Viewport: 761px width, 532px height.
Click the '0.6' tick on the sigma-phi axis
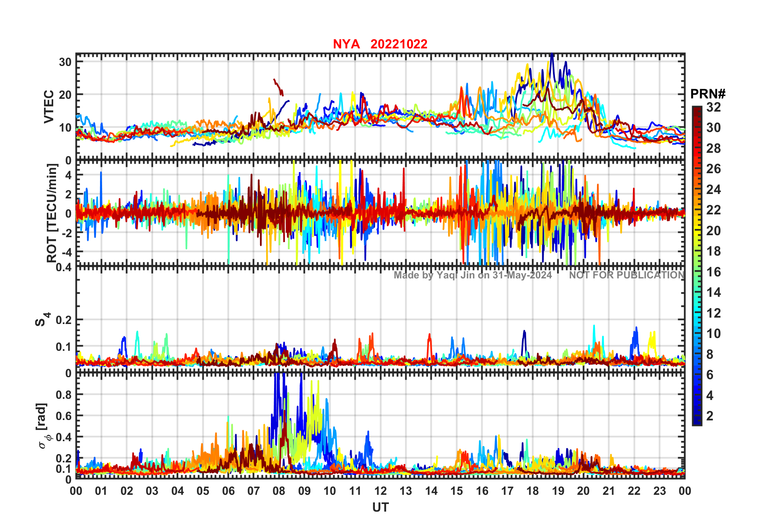click(64, 416)
